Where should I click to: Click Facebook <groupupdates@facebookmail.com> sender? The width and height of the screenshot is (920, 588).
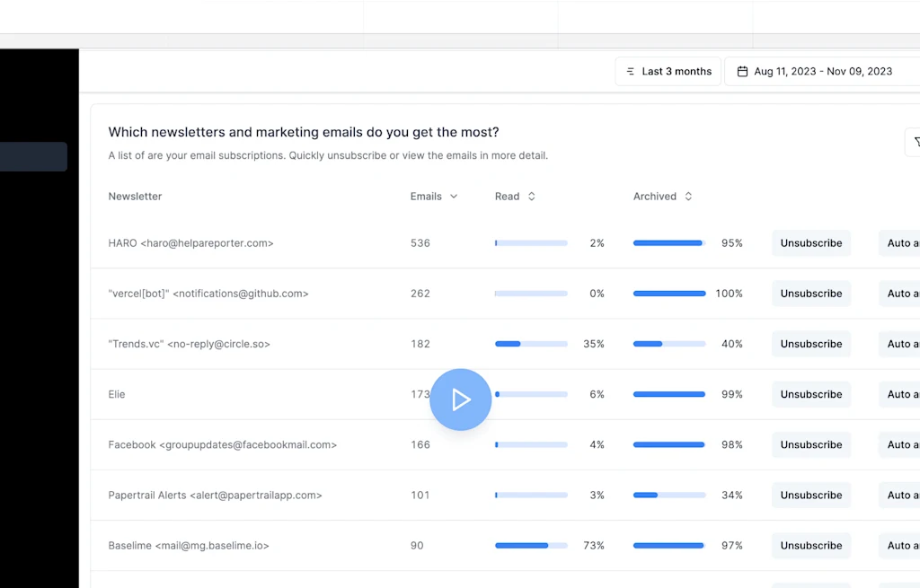click(x=223, y=444)
